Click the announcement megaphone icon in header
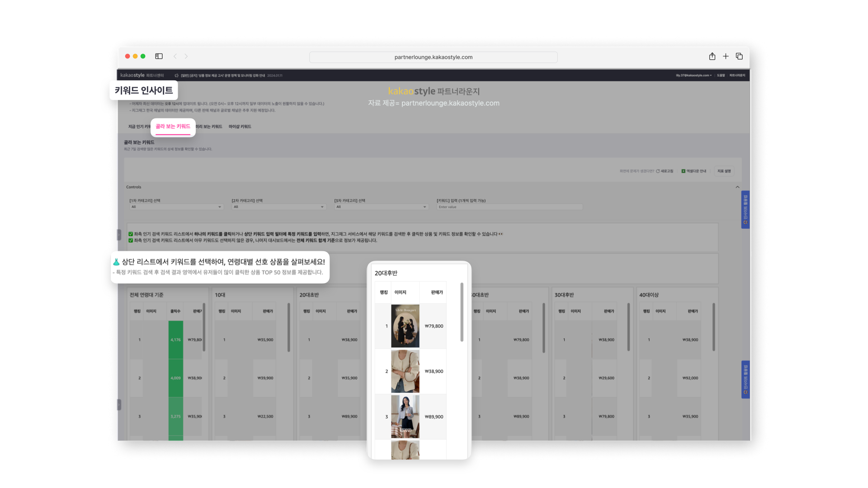Image resolution: width=868 pixels, height=488 pixels. coord(176,75)
